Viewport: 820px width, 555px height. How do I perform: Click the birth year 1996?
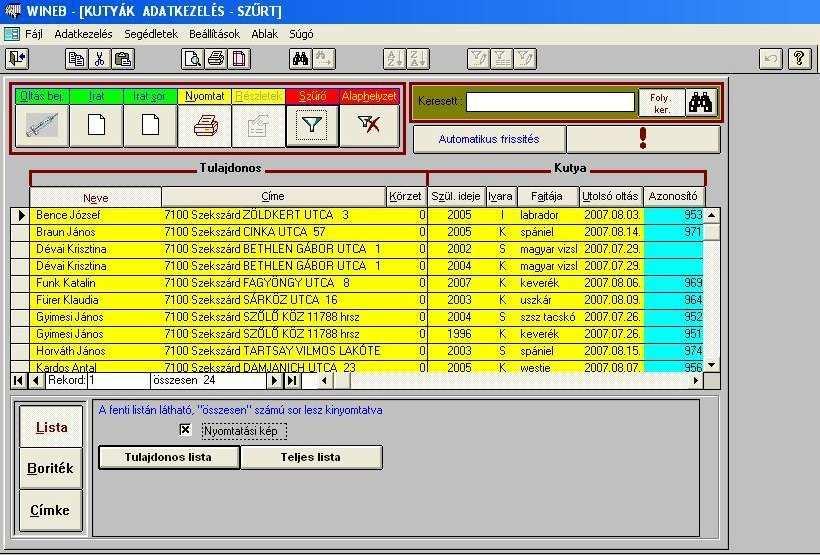459,334
